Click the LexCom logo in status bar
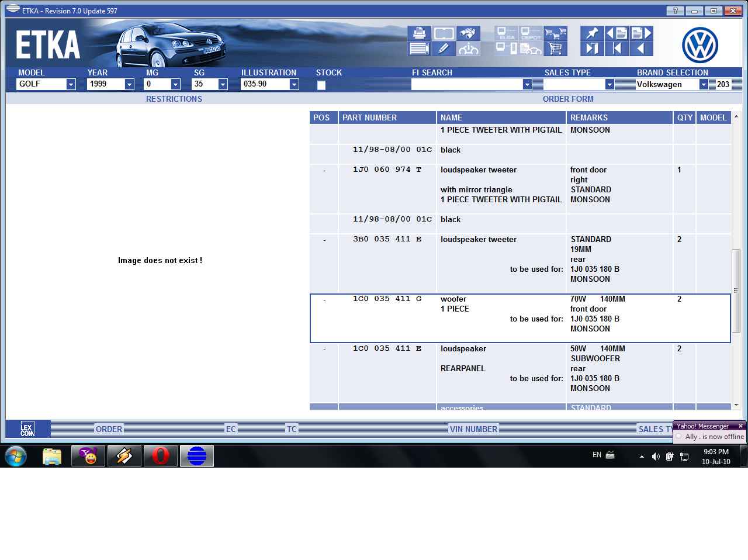The height and width of the screenshot is (560, 748). [27, 429]
